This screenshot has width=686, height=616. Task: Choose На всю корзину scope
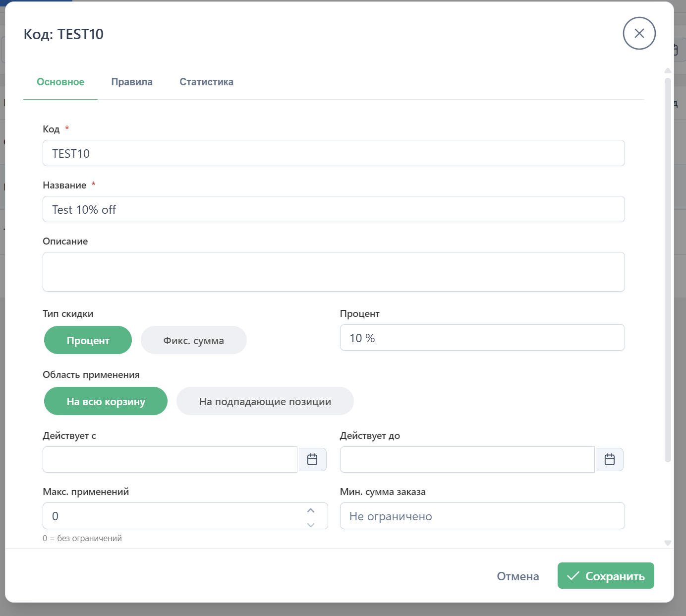click(x=106, y=401)
